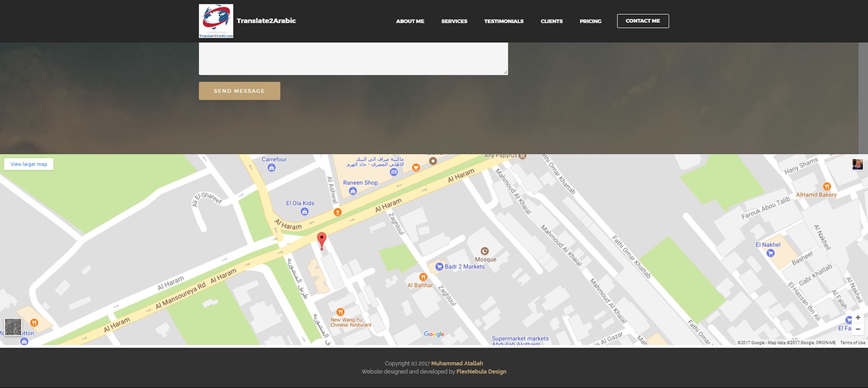Click the red location pin on map

tap(321, 240)
